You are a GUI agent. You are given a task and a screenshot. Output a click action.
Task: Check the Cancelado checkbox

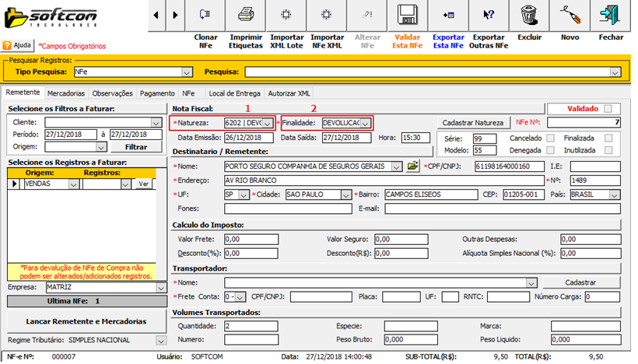[551, 138]
